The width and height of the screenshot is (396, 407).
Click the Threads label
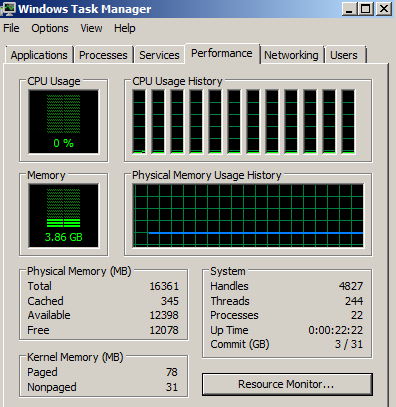tap(230, 301)
